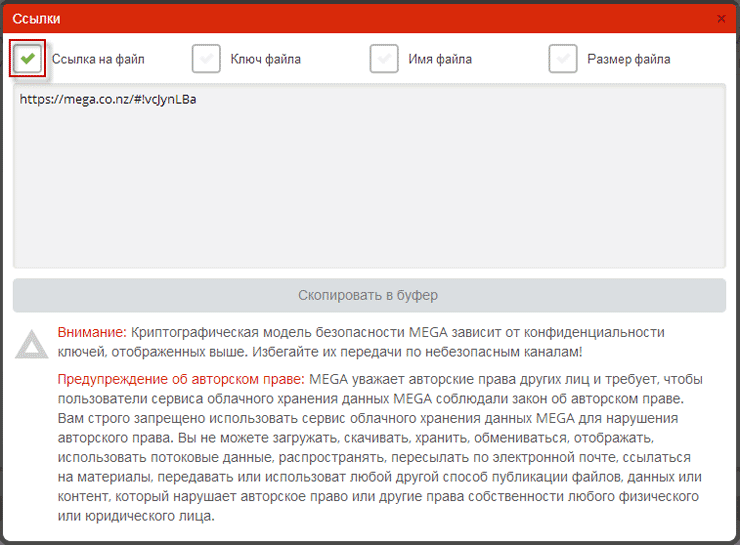Click the 'Размер файла' label text
Viewport: 740px width, 545px height.
pyautogui.click(x=629, y=59)
